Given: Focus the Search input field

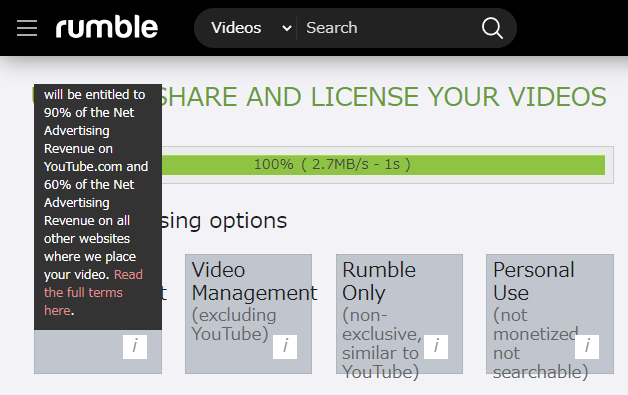Looking at the screenshot, I should pos(386,28).
